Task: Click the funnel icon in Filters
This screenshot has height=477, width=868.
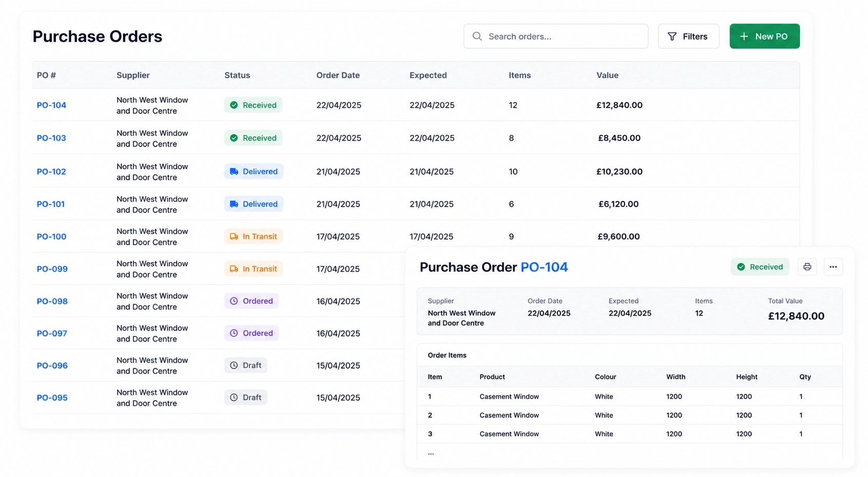Action: [672, 36]
